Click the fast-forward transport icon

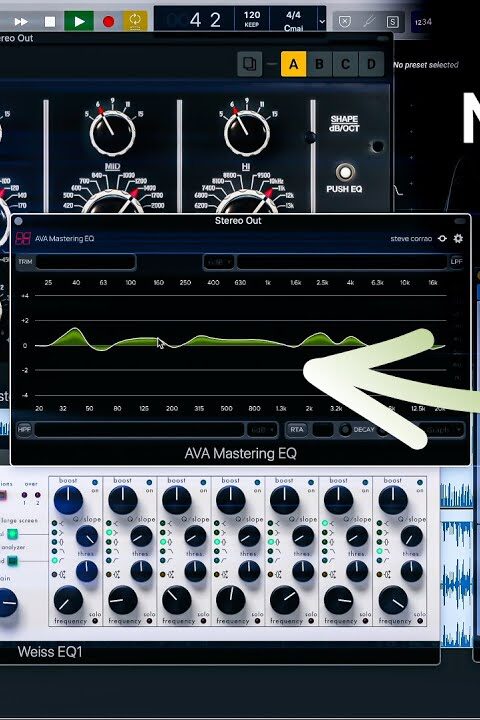(x=21, y=21)
